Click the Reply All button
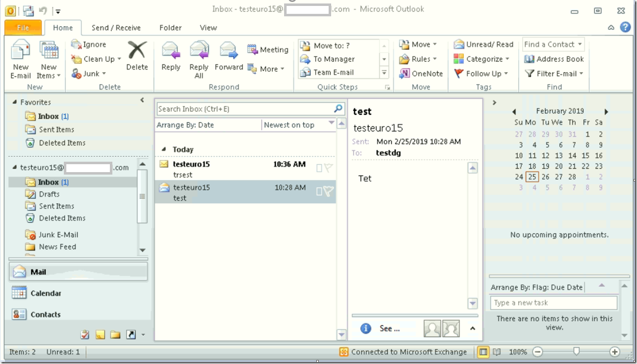The height and width of the screenshot is (364, 637). tap(199, 60)
